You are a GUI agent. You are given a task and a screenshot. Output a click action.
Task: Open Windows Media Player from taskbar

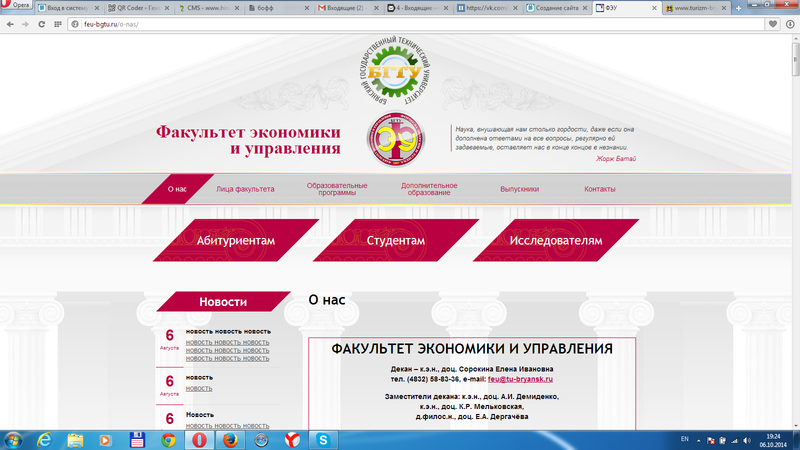pos(105,440)
